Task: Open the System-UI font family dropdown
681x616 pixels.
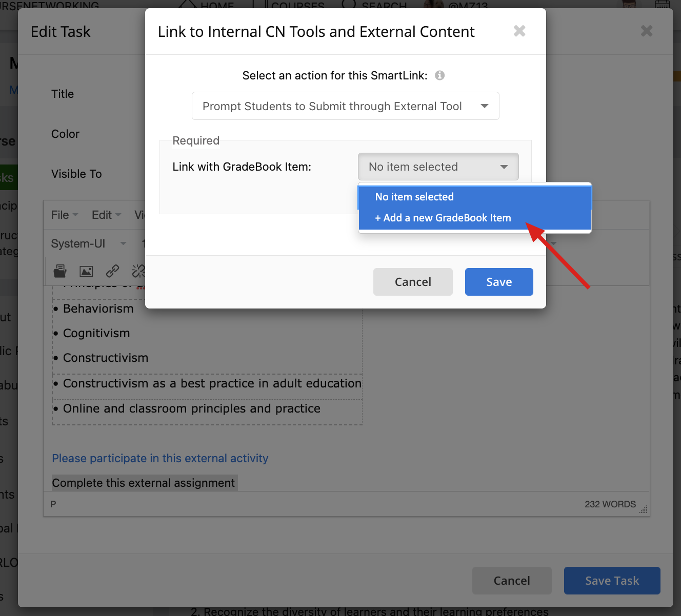Action: point(89,243)
